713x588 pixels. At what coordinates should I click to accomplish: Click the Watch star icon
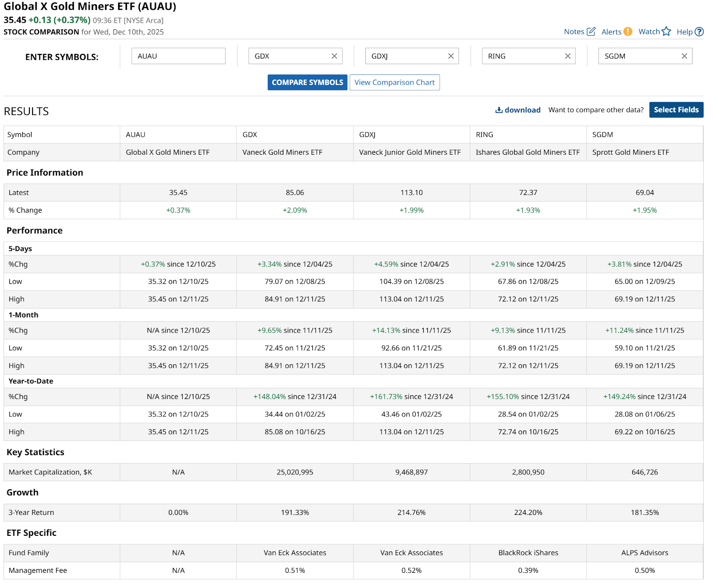coord(666,31)
